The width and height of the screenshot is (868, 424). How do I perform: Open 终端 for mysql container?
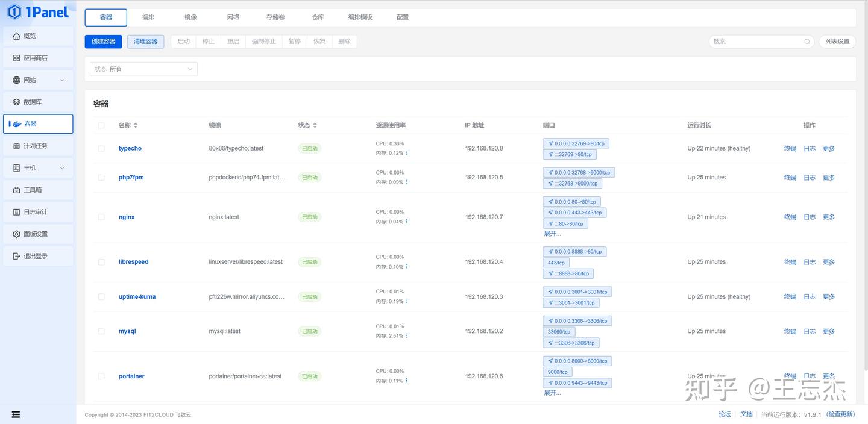(790, 331)
